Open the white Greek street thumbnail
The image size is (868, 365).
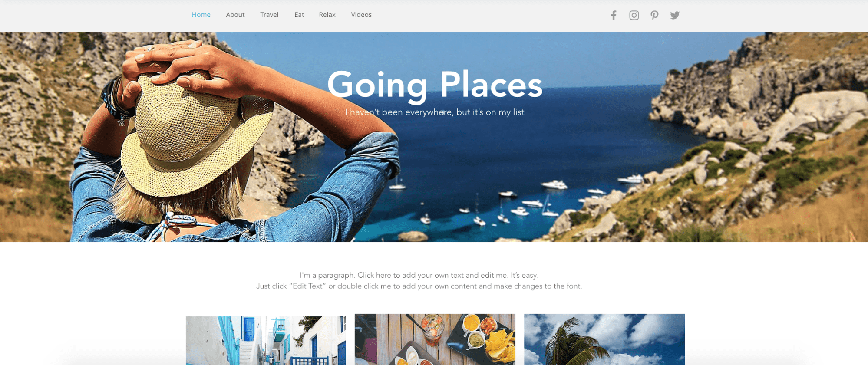[x=266, y=340]
